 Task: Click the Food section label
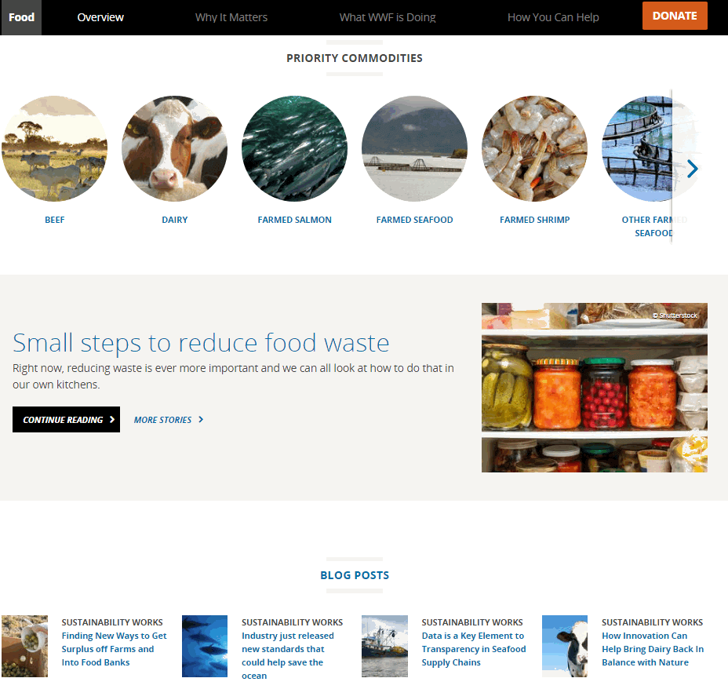(x=21, y=17)
